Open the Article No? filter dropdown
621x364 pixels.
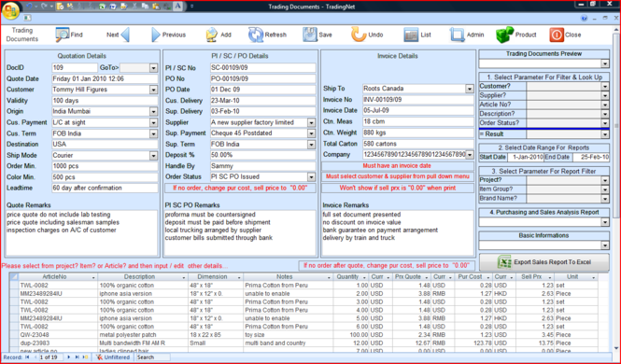(x=605, y=105)
